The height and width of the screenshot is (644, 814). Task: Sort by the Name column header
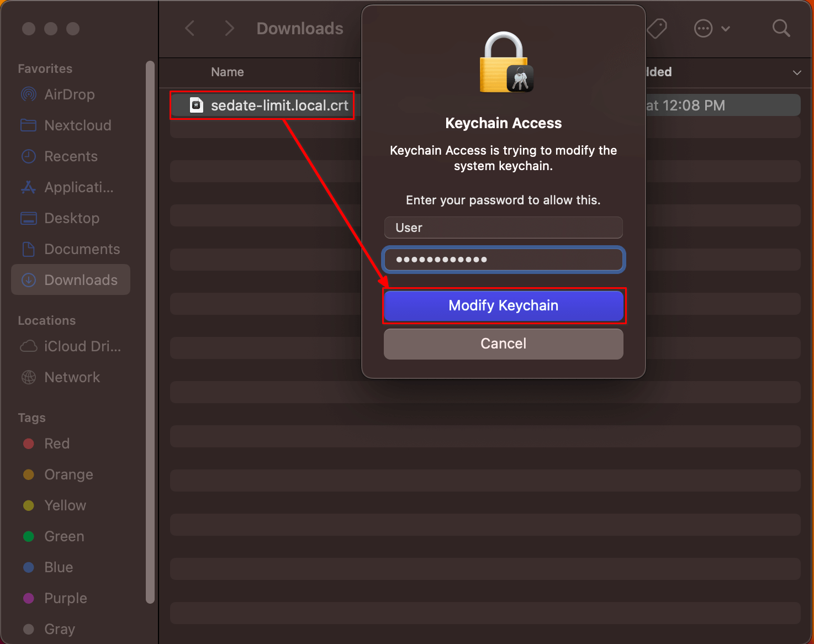coord(227,72)
